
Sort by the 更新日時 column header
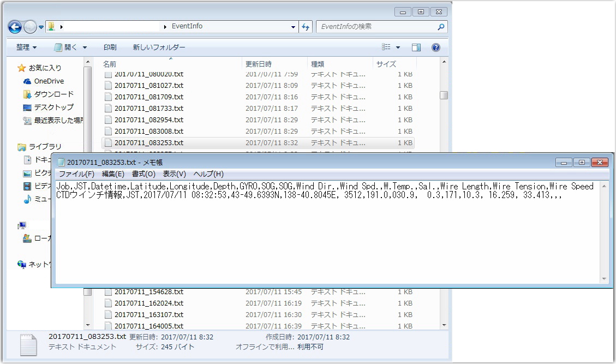coord(259,64)
